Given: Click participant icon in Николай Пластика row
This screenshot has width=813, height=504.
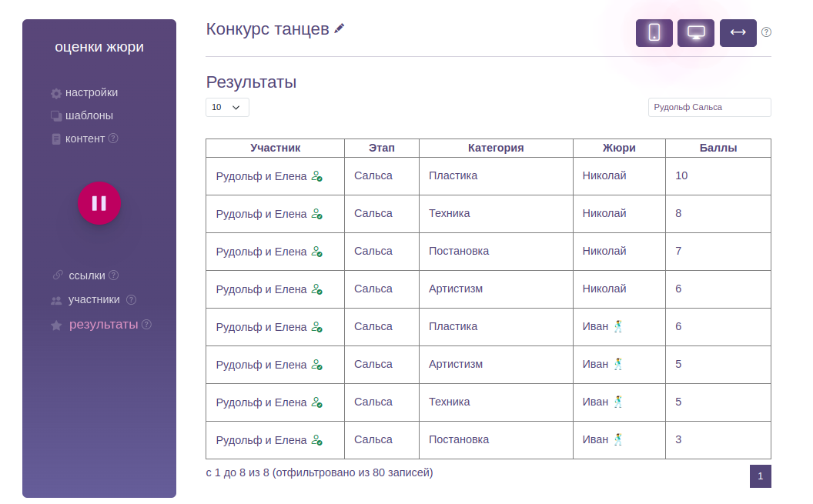Looking at the screenshot, I should tap(316, 176).
